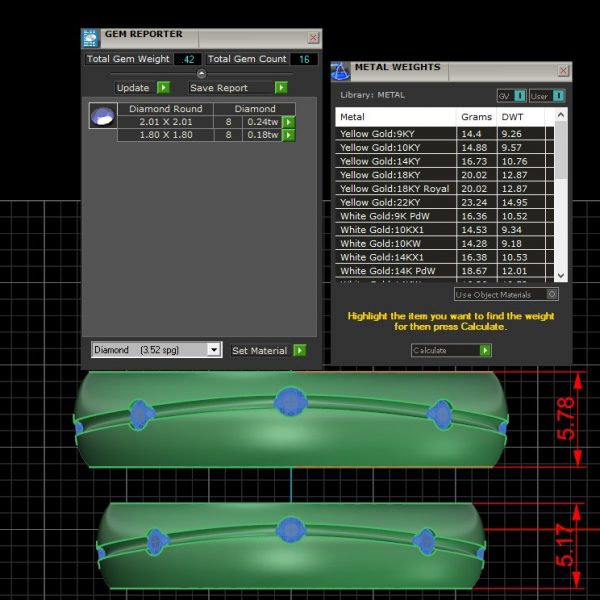This screenshot has height=600, width=600.
Task: Select White Gold:14KX1 row
Action: 444,257
